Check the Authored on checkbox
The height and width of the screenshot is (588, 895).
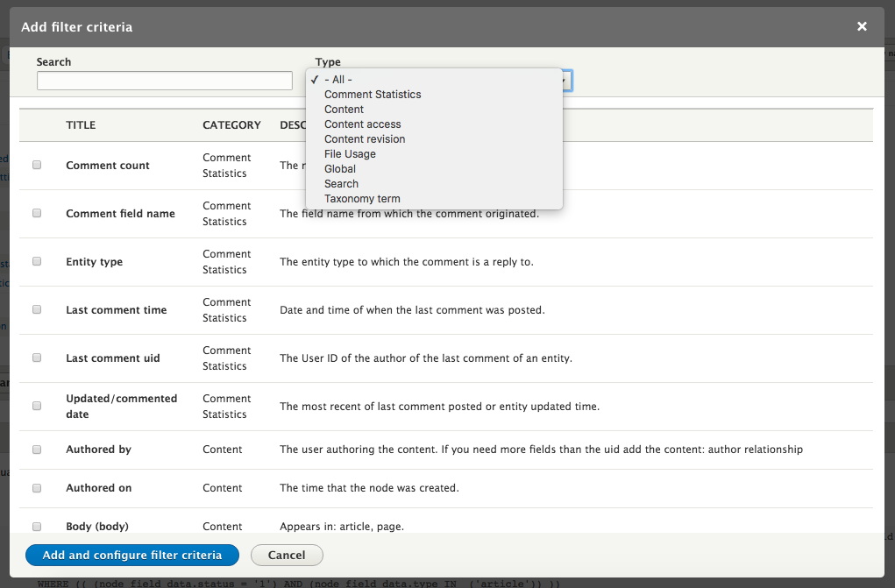click(x=37, y=488)
